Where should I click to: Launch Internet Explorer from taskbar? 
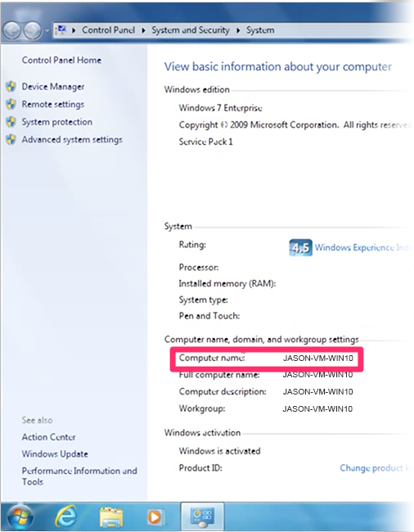coord(65,516)
